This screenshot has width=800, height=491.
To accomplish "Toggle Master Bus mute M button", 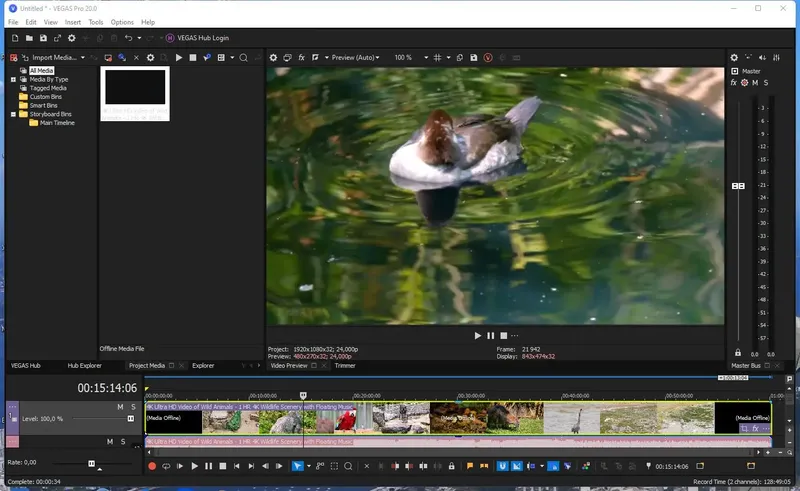I will (x=757, y=83).
